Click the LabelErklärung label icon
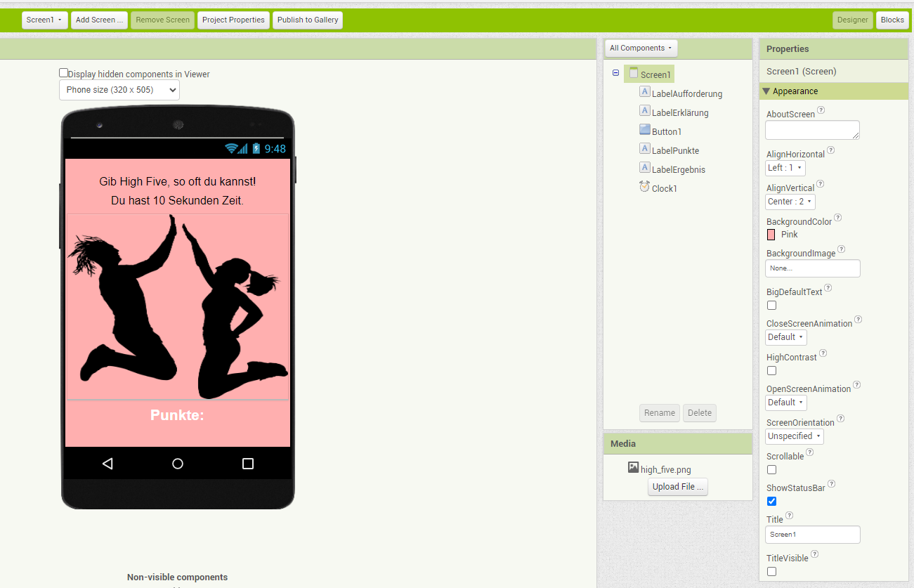This screenshot has height=588, width=914. (645, 111)
